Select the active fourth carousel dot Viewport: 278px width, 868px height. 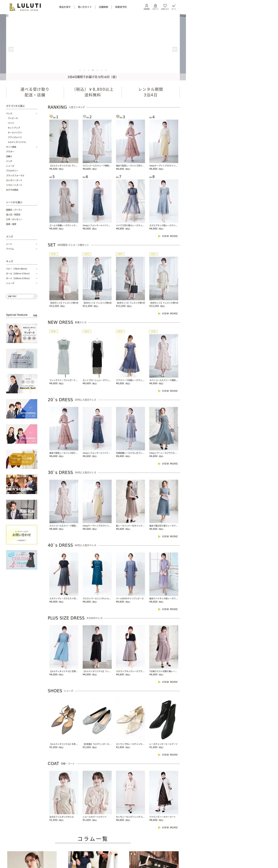pyautogui.click(x=93, y=70)
